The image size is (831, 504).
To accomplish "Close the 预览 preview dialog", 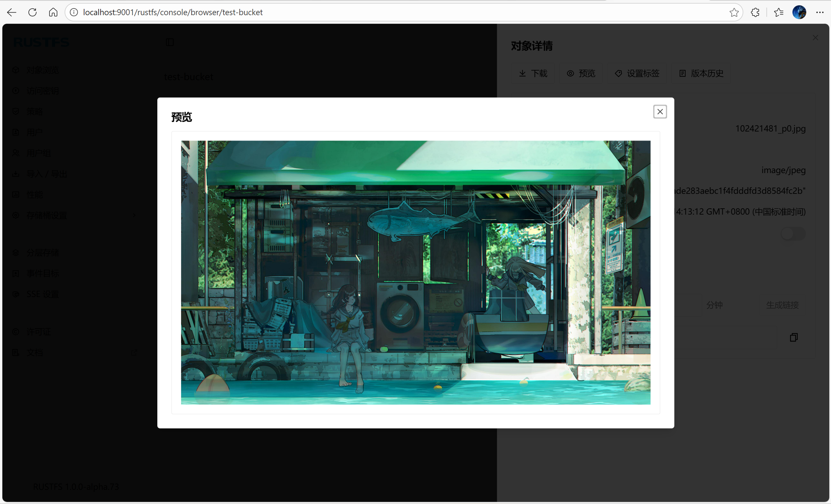I will click(660, 112).
